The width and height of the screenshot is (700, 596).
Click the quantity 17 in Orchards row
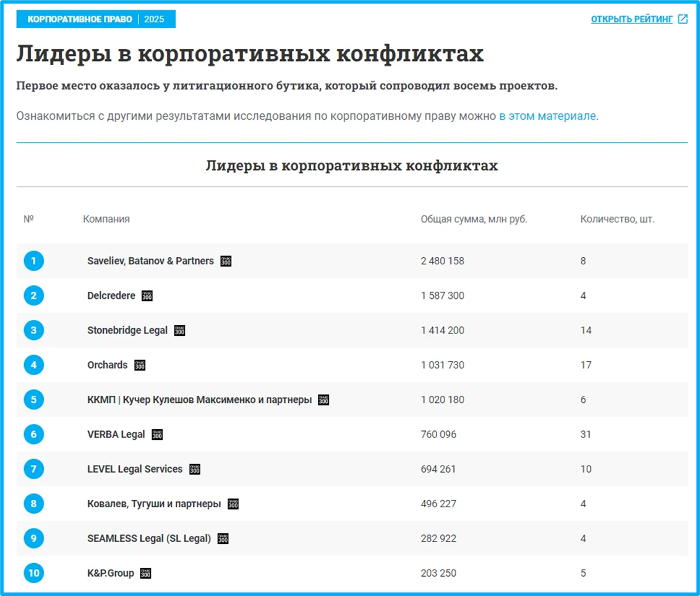(x=585, y=365)
